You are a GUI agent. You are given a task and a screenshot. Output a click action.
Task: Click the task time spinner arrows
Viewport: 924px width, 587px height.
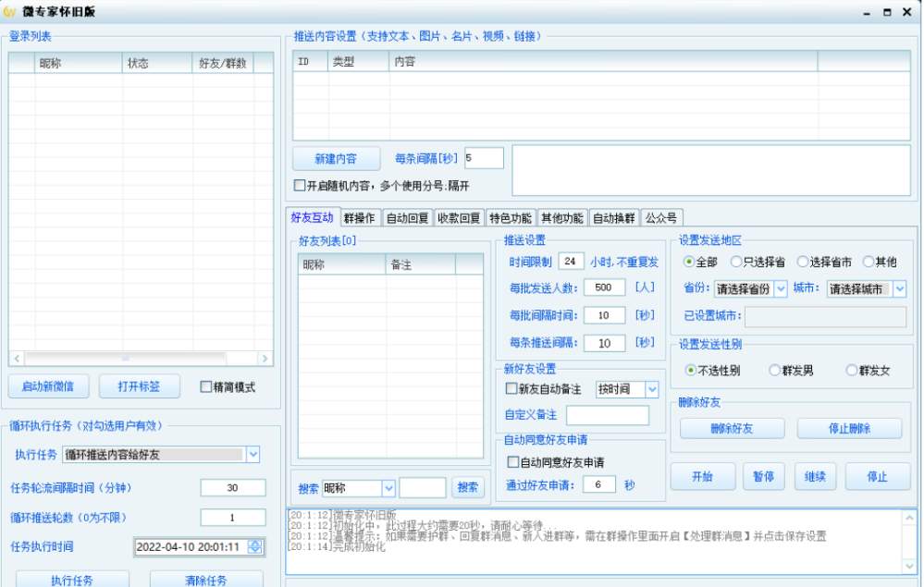(255, 546)
